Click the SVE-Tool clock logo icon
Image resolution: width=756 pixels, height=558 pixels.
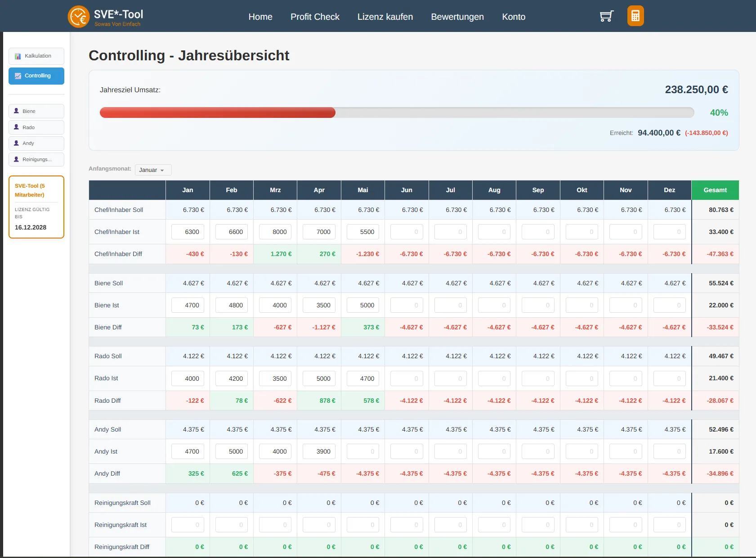pyautogui.click(x=79, y=17)
